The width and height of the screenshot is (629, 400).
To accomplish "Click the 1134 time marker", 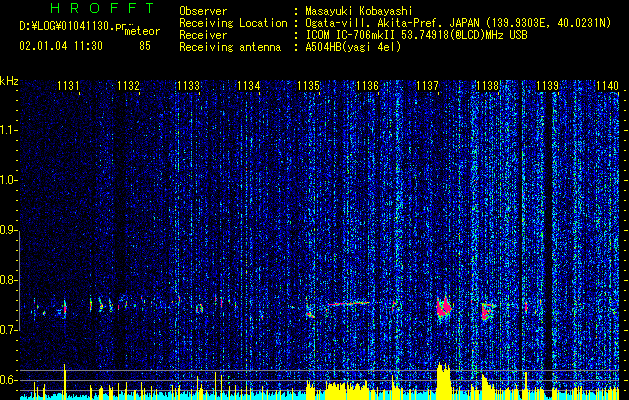I will click(248, 85).
